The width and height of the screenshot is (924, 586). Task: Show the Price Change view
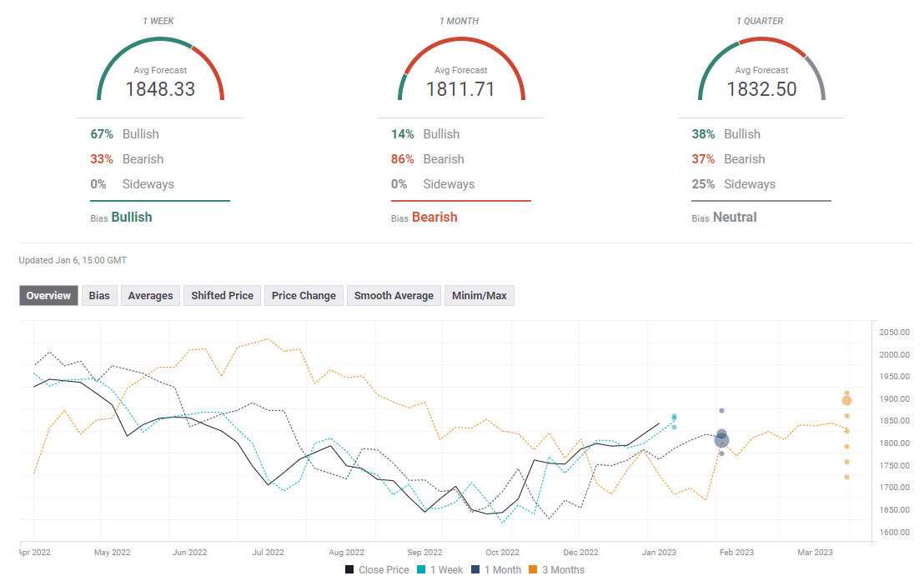pyautogui.click(x=304, y=296)
